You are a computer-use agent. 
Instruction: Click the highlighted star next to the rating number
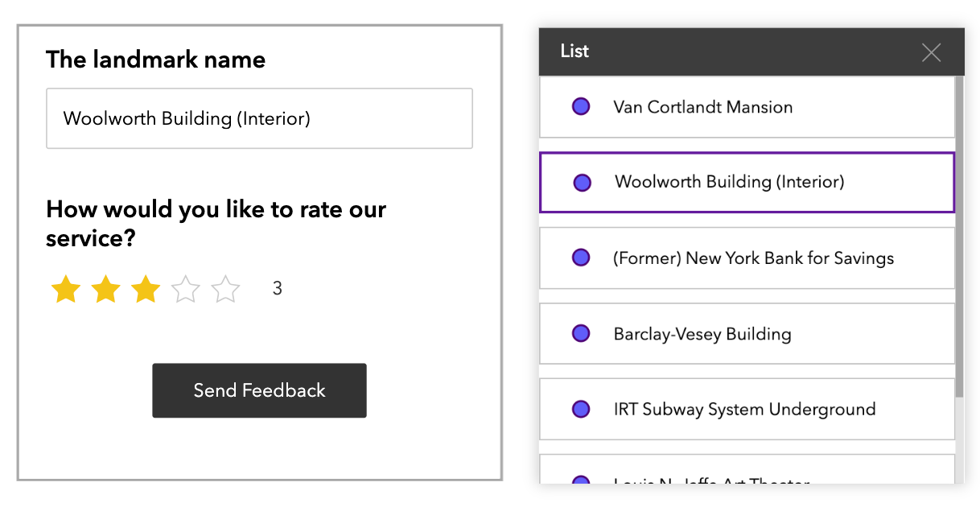(x=146, y=289)
